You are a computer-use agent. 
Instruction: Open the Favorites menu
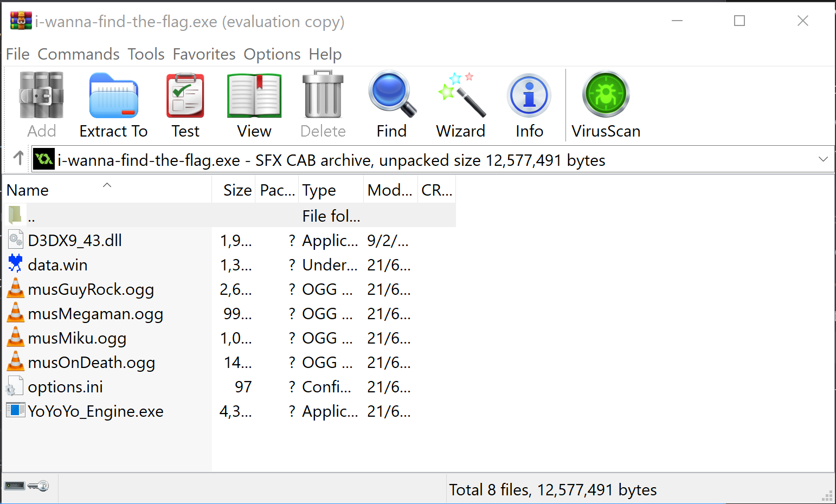point(204,54)
